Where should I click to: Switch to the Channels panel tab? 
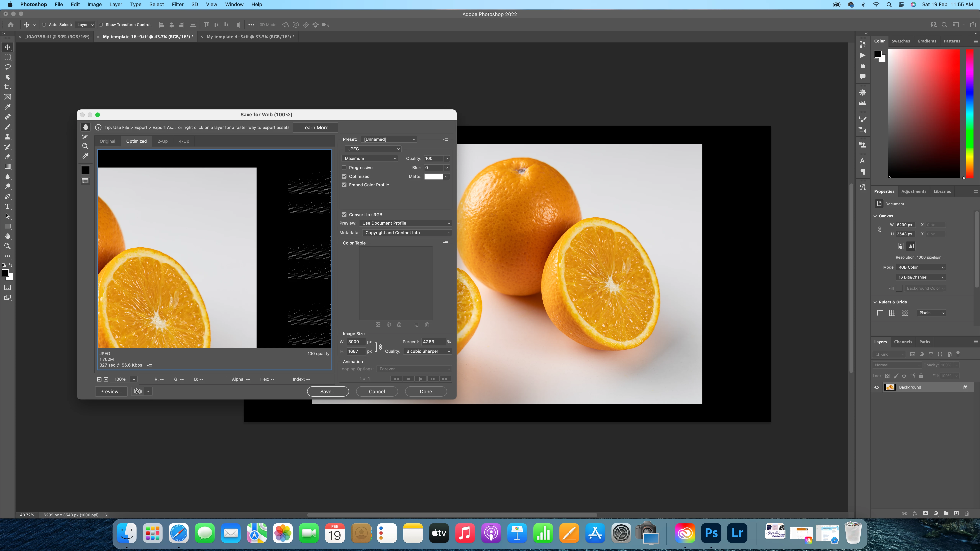pyautogui.click(x=903, y=342)
